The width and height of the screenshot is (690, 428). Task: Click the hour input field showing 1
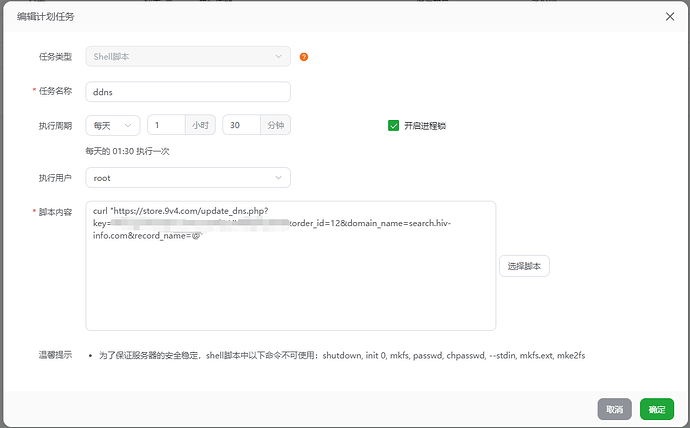[166, 125]
